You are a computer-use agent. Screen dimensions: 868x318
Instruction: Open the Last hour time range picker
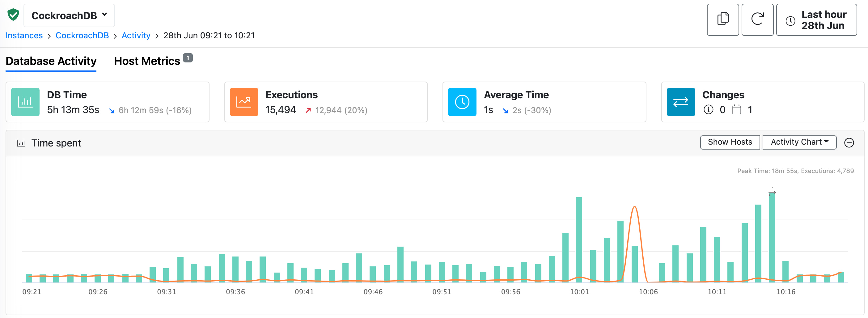pyautogui.click(x=816, y=19)
